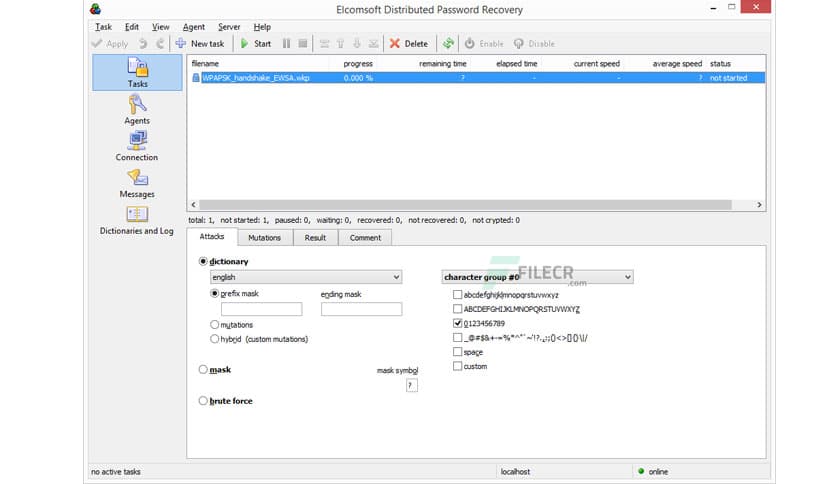Image resolution: width=836 pixels, height=484 pixels.
Task: Sort by the current speed column header
Action: [597, 63]
